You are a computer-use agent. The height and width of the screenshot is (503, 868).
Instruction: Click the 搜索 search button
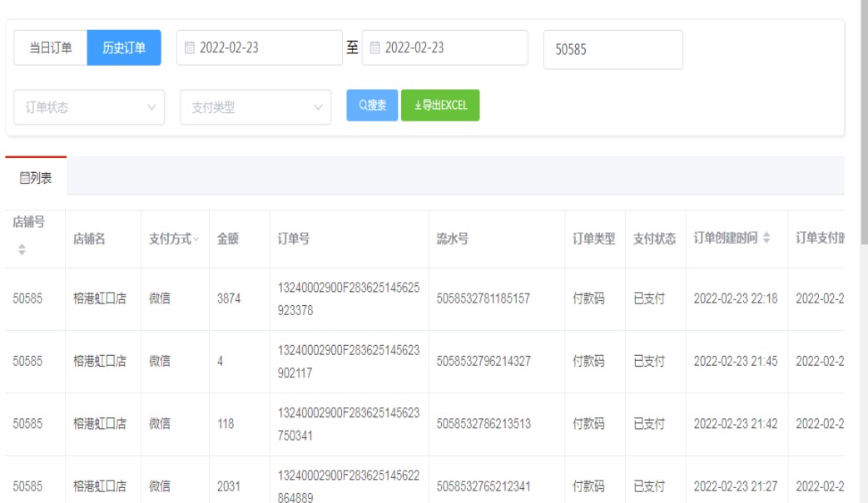coord(372,106)
